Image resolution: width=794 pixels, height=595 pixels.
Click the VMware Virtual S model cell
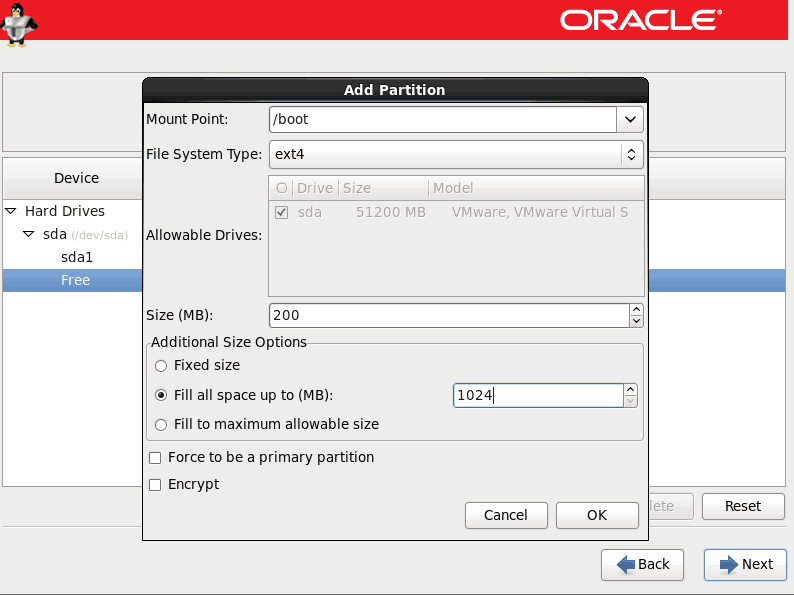click(540, 212)
